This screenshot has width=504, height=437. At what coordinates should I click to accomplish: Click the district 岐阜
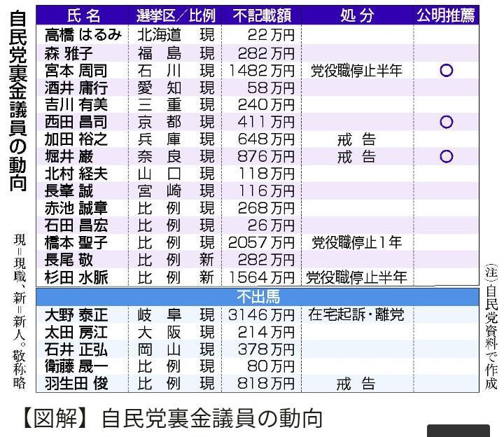(x=160, y=315)
